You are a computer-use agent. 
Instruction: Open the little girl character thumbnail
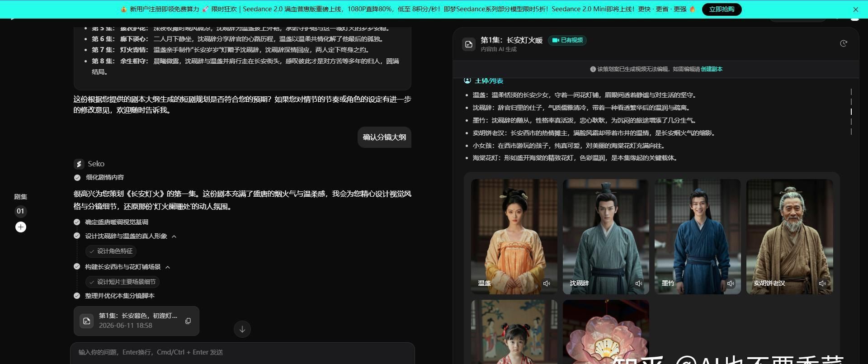click(514, 332)
